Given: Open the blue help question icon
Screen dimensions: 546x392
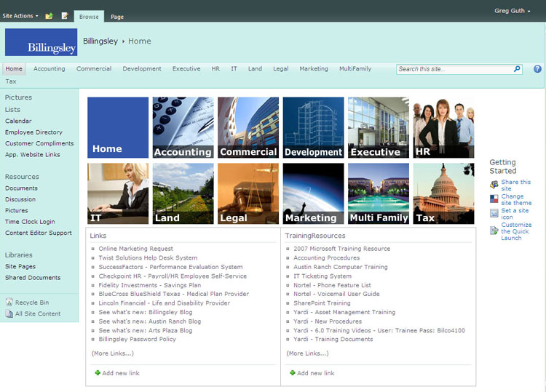Looking at the screenshot, I should (537, 69).
